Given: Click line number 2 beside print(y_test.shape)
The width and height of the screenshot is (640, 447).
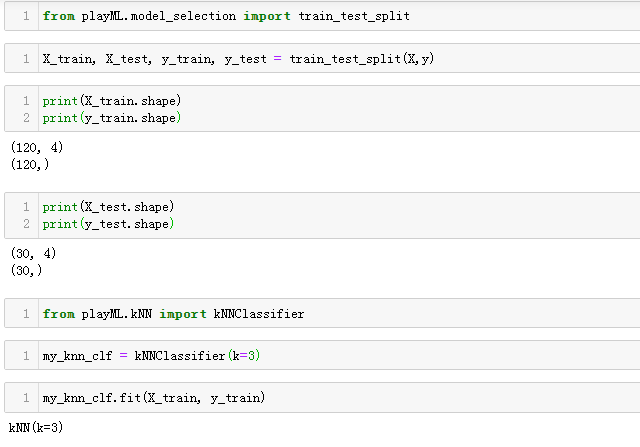Looking at the screenshot, I should click(x=26, y=224).
